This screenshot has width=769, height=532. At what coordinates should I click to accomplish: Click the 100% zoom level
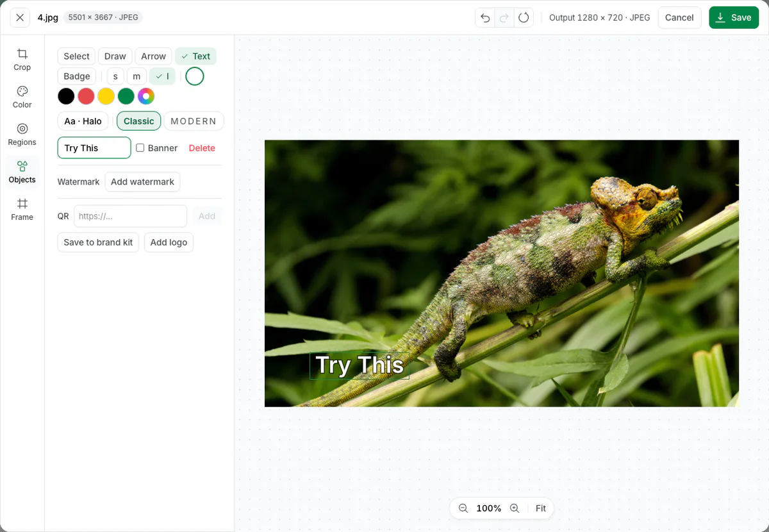click(x=489, y=508)
